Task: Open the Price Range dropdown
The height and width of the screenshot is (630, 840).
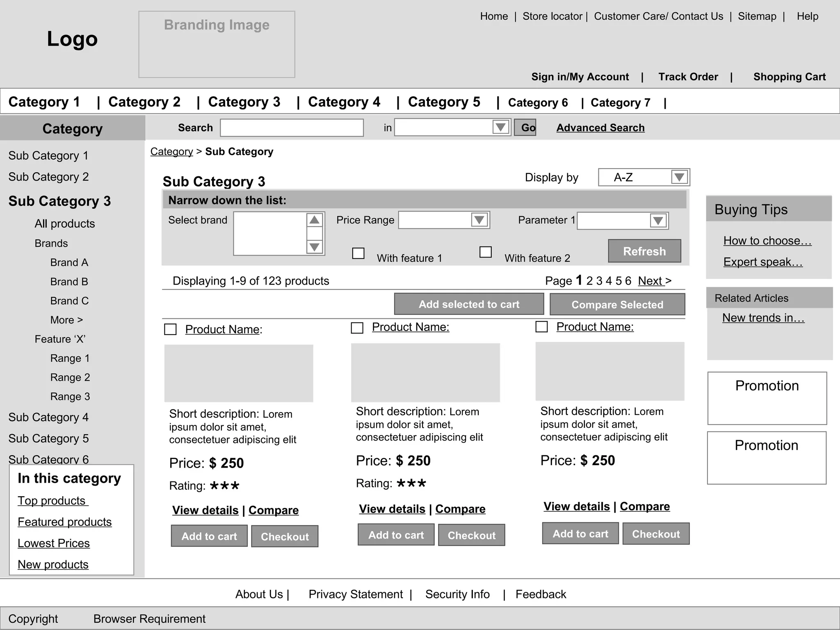Action: [479, 220]
